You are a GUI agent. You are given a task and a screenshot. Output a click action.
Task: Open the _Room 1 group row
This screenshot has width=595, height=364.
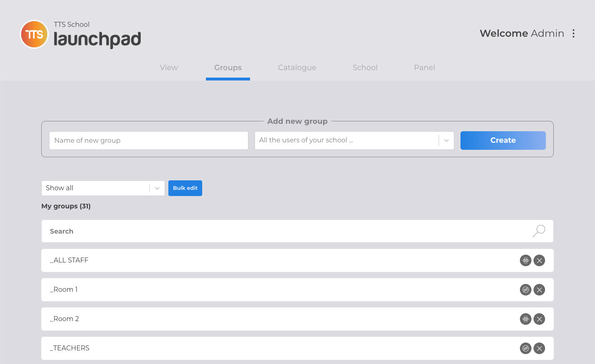(297, 290)
